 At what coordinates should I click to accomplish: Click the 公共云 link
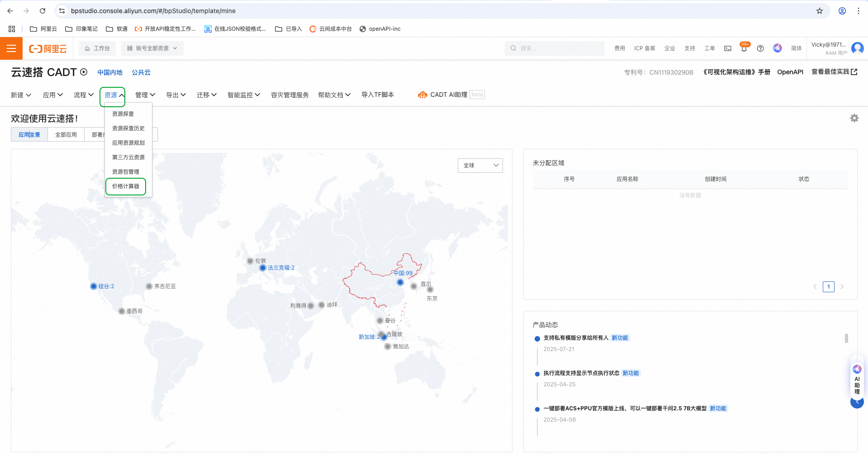pos(141,72)
